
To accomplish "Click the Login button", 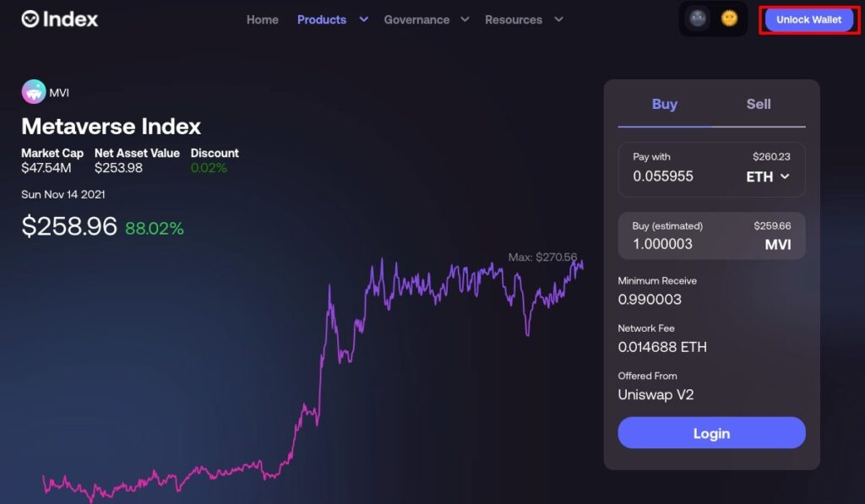I will coord(711,433).
